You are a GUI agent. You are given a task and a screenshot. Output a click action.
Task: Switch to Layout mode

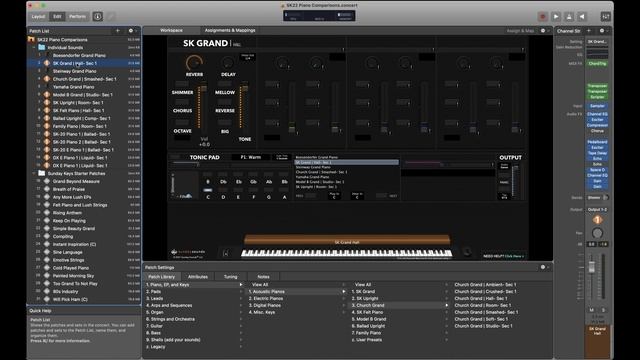click(38, 17)
